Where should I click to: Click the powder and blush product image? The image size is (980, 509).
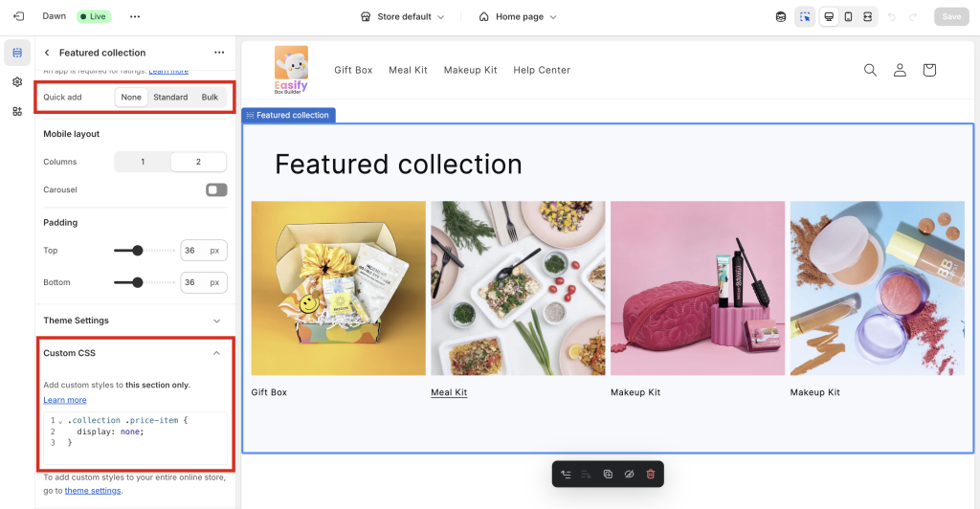coord(877,288)
